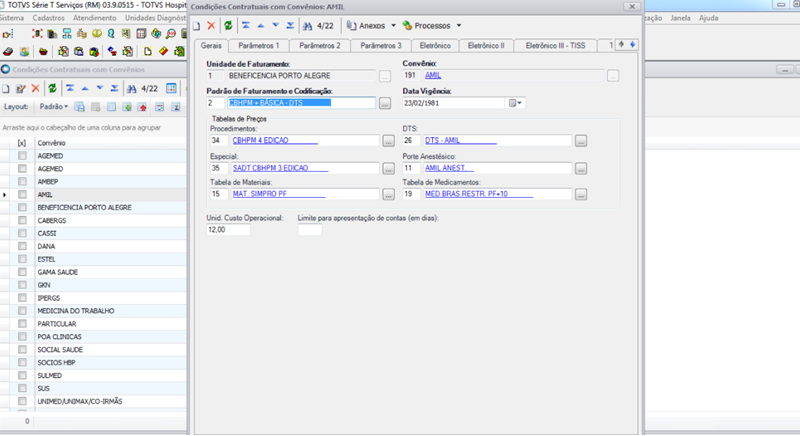Open lookup button for Porte Anestésico
The width and height of the screenshot is (800, 436).
click(581, 169)
